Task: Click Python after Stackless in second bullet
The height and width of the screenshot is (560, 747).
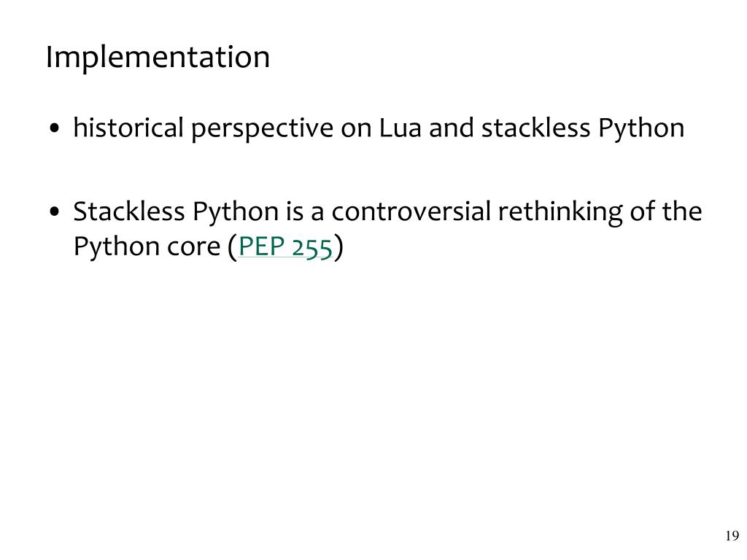Action: pyautogui.click(x=236, y=212)
